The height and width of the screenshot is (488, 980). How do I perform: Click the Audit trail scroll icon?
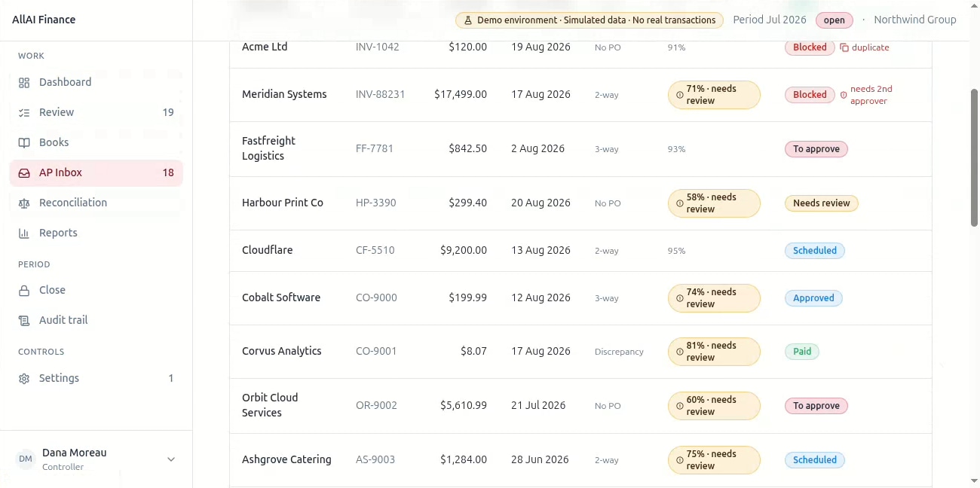(x=24, y=320)
